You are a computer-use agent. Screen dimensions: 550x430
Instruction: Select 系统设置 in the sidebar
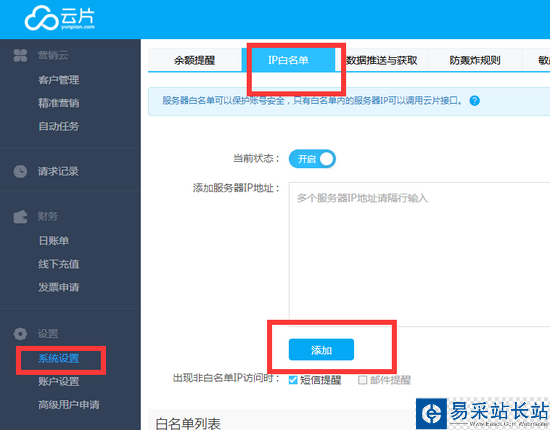[59, 358]
